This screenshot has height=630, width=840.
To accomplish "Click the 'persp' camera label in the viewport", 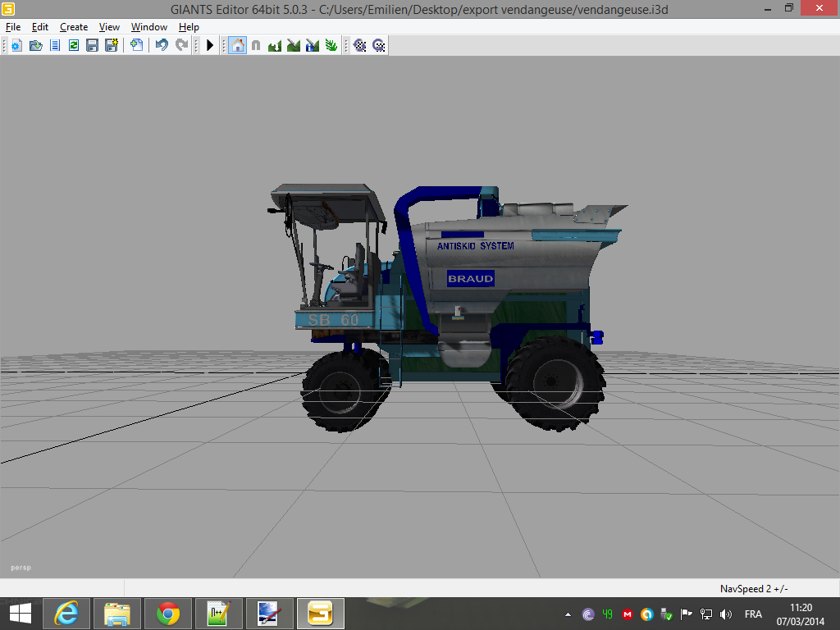I will (21, 568).
